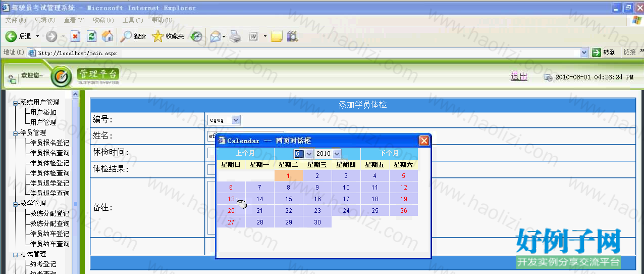Open 学员退学登记 in sidebar

coord(50,183)
